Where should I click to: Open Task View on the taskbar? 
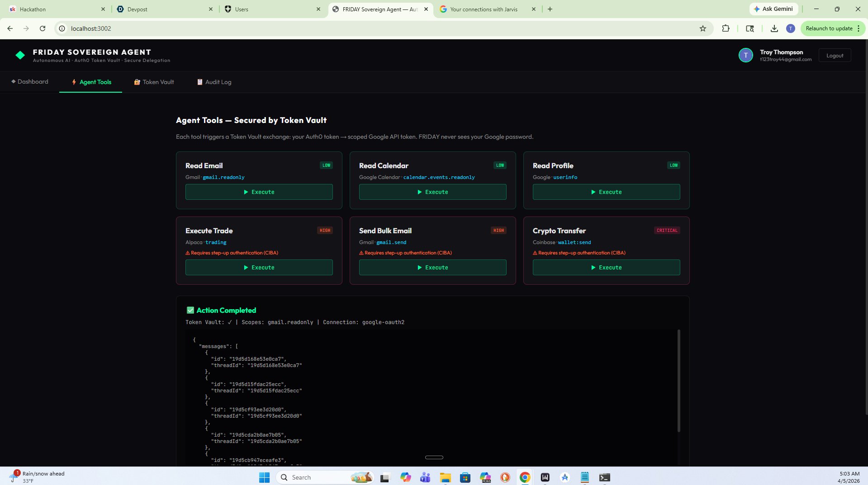pos(385,477)
